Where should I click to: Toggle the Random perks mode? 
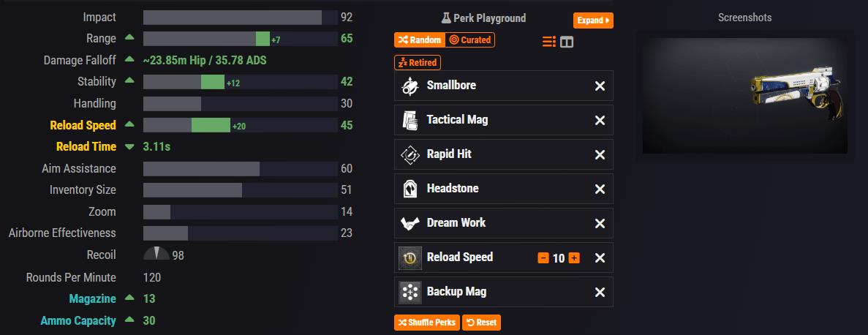419,39
